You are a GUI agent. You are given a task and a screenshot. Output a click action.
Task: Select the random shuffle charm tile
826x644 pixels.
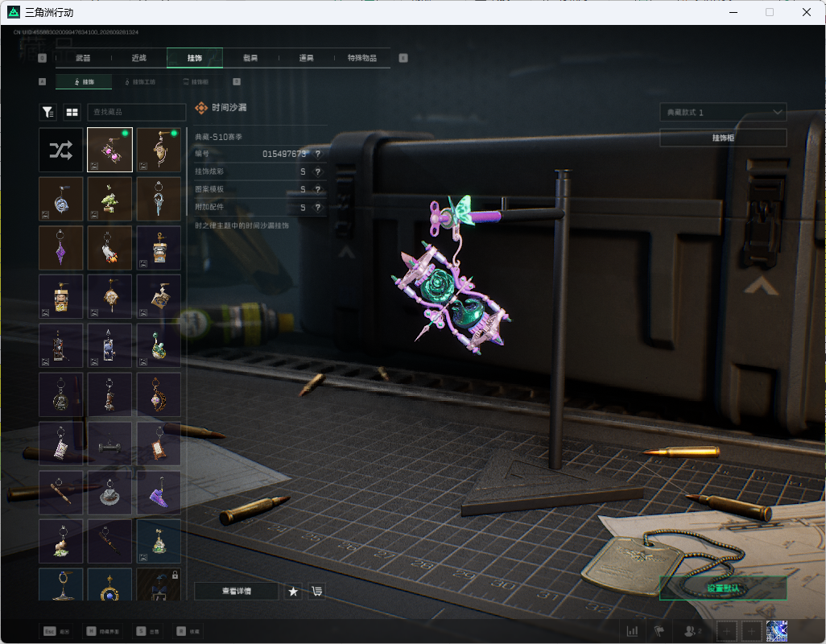pos(61,150)
